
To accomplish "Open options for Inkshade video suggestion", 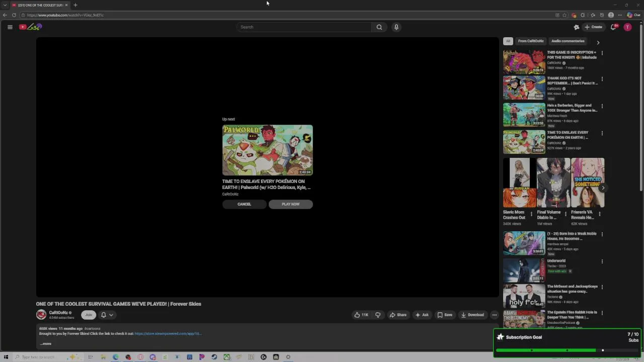I will pos(602,53).
